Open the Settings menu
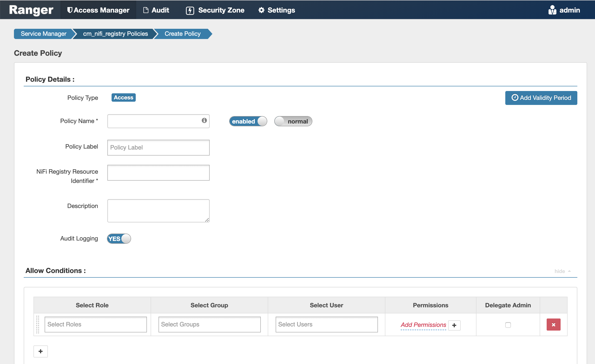 point(276,10)
